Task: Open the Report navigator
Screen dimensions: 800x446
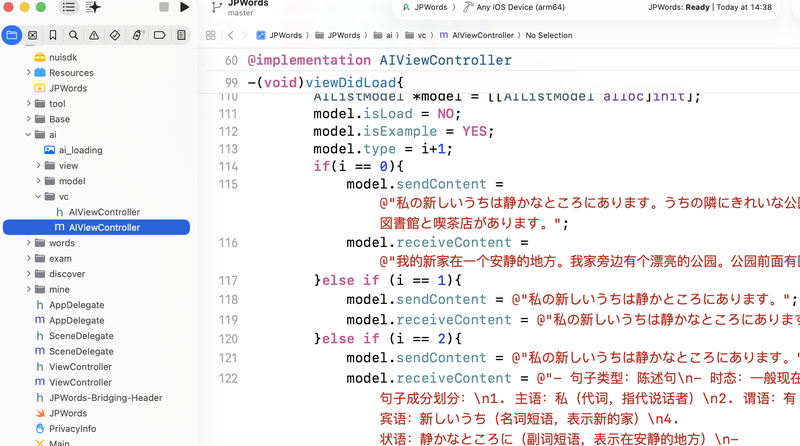Action: tap(181, 35)
